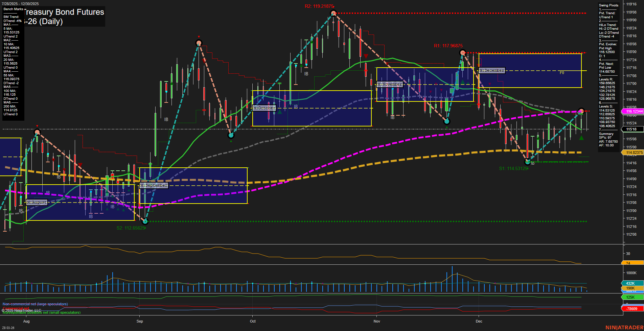Click the magenta 116.12344 price tag
Screen dimensions: 644x331
pyautogui.click(x=633, y=111)
